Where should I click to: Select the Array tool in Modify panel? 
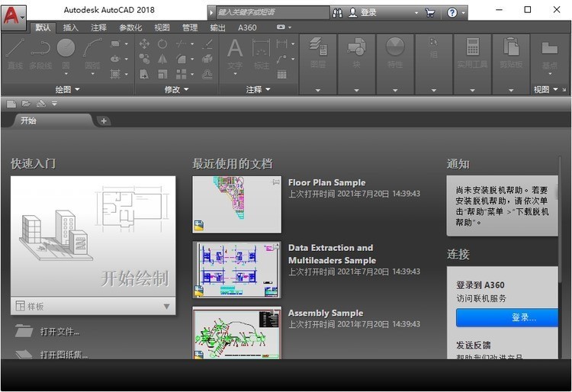click(x=181, y=75)
